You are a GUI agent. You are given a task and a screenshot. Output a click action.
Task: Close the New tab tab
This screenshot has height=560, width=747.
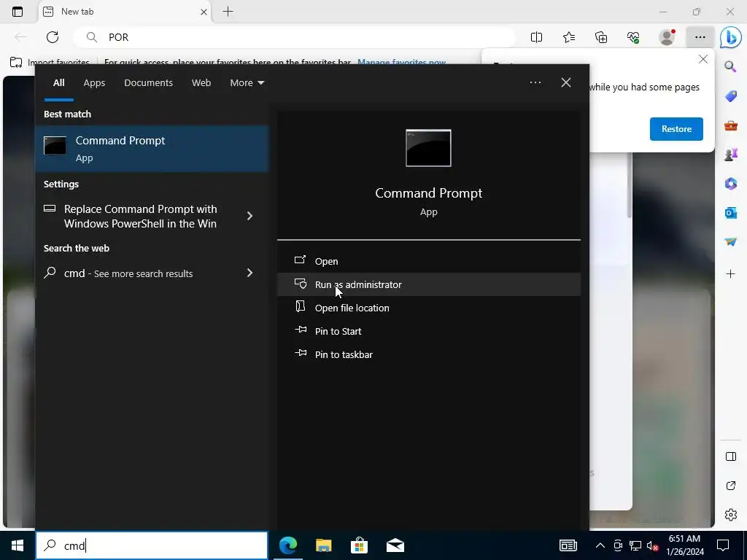(204, 12)
